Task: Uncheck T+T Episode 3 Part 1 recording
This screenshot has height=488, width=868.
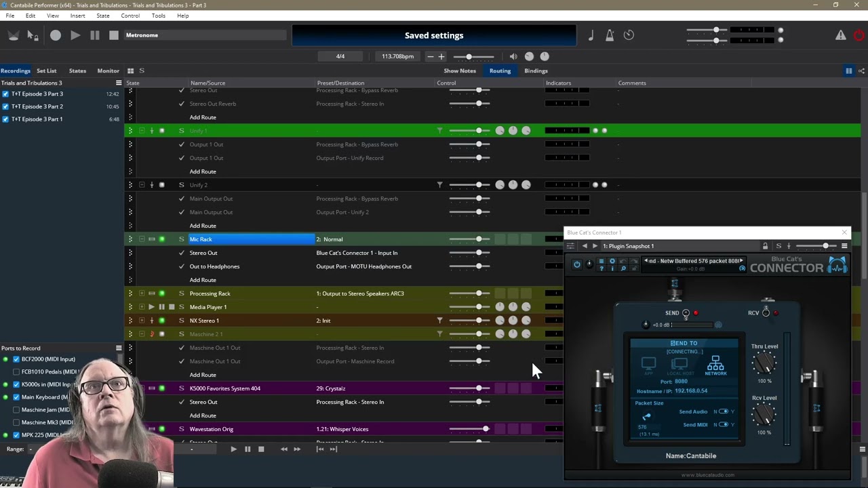Action: tap(5, 119)
